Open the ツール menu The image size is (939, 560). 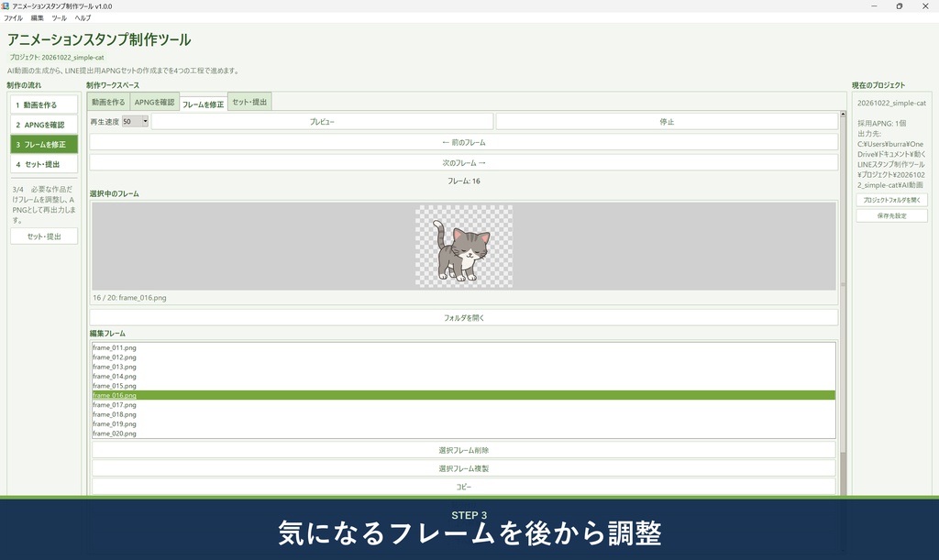[60, 18]
